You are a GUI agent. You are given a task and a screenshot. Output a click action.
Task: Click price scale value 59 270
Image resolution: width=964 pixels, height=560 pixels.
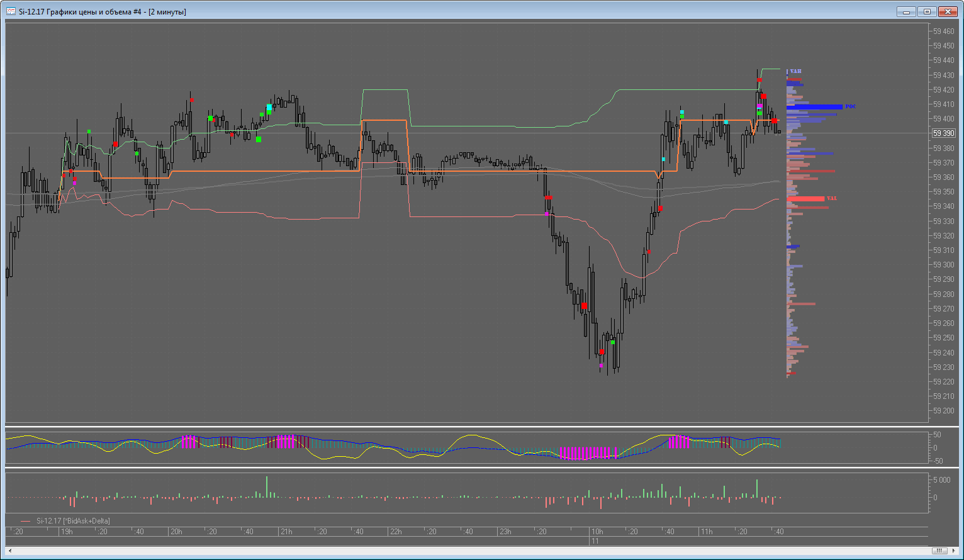(x=943, y=309)
